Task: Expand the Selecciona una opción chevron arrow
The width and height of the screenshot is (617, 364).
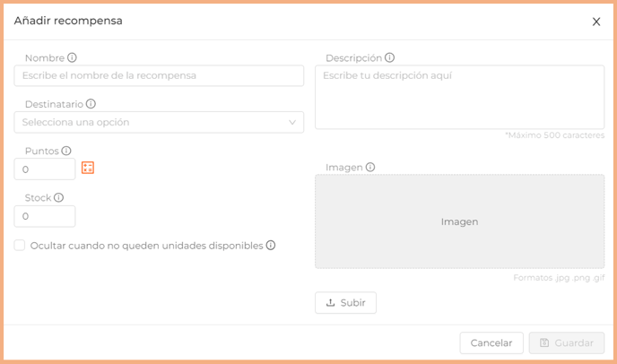Action: 292,123
